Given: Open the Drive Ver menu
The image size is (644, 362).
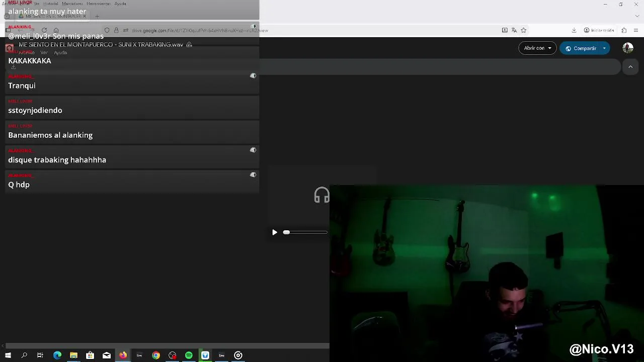Looking at the screenshot, I should 44,53.
